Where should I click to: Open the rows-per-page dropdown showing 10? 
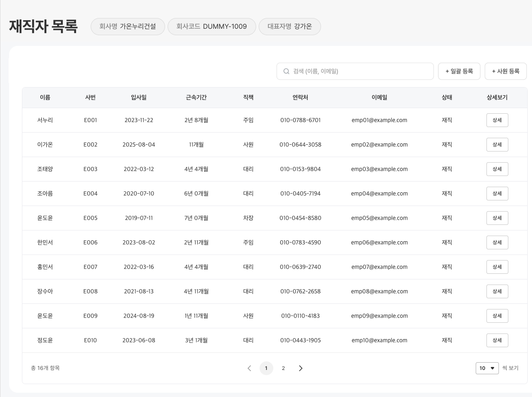(487, 368)
